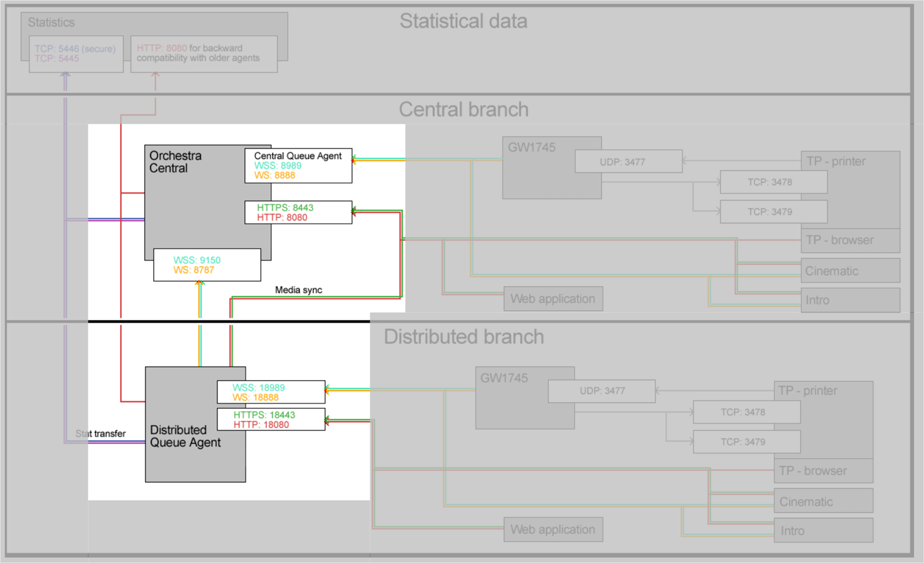924x563 pixels.
Task: Select the Central Queue Agent port box
Action: (298, 166)
